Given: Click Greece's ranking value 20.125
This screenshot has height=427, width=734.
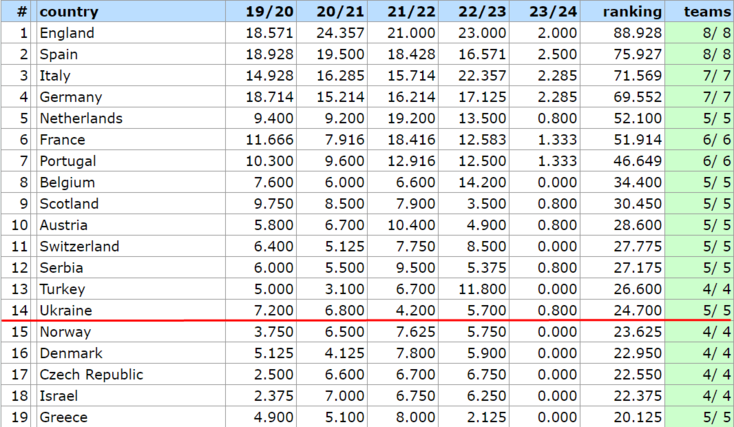Looking at the screenshot, I should point(638,417).
